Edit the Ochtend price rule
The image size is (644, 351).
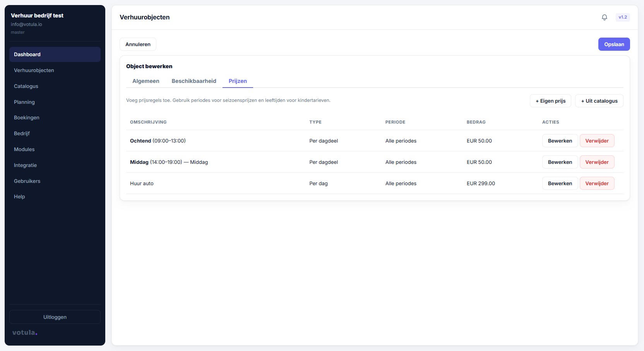coord(560,141)
